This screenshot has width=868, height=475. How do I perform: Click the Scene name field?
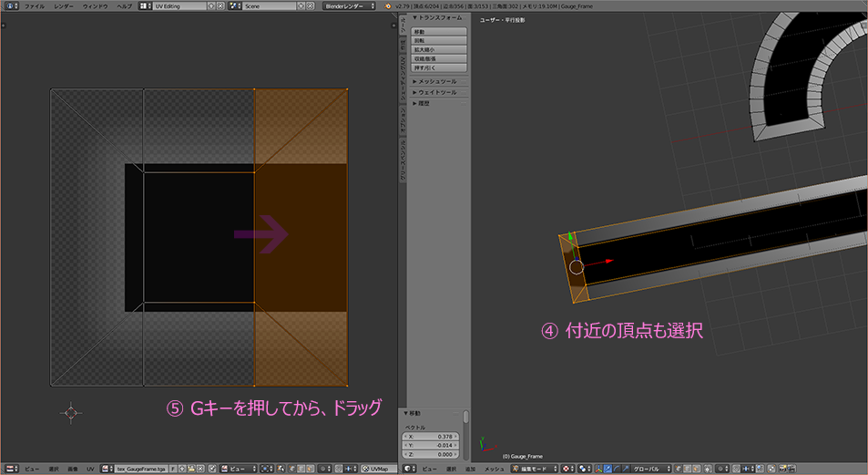pyautogui.click(x=269, y=6)
